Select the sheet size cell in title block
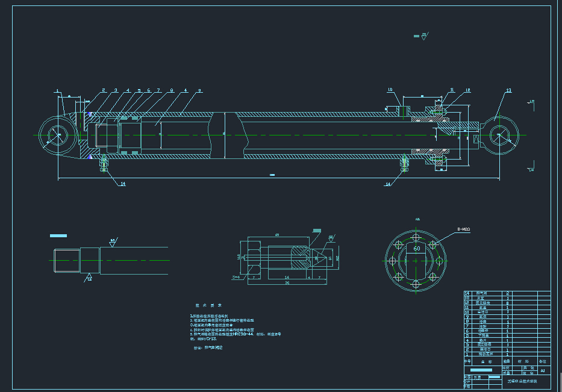Image resolution: width=562 pixels, height=392 pixels. 543,370
